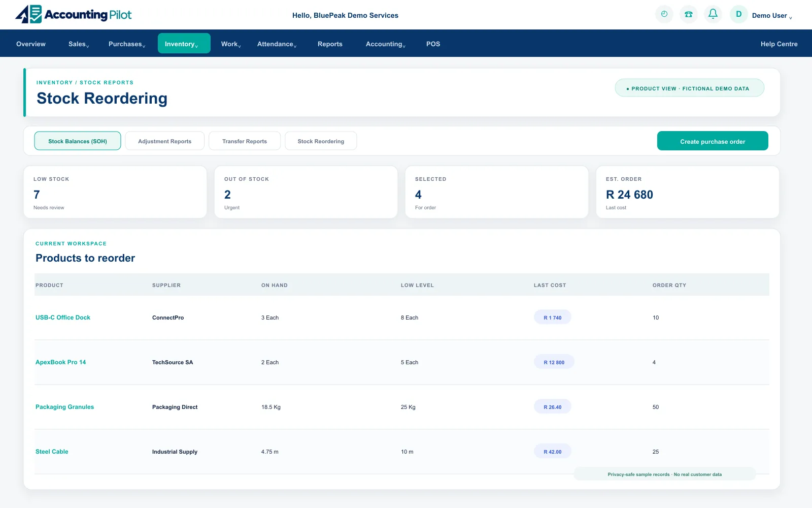Image resolution: width=812 pixels, height=508 pixels.
Task: Click the Selected for order card
Action: (x=497, y=192)
